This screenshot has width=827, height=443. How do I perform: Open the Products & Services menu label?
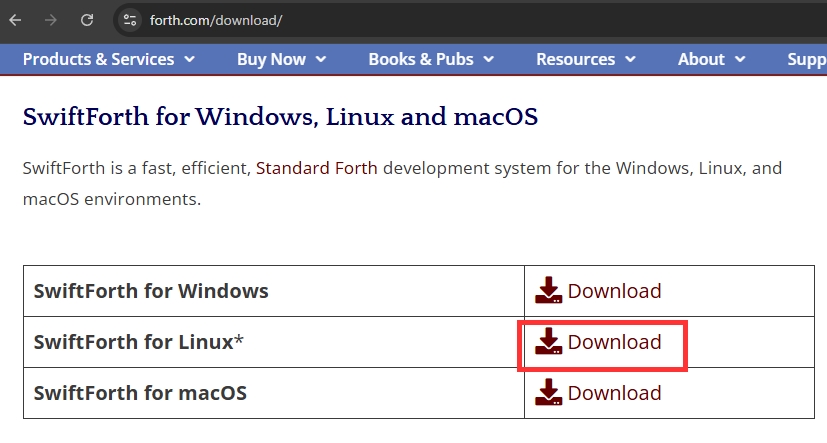(x=98, y=59)
